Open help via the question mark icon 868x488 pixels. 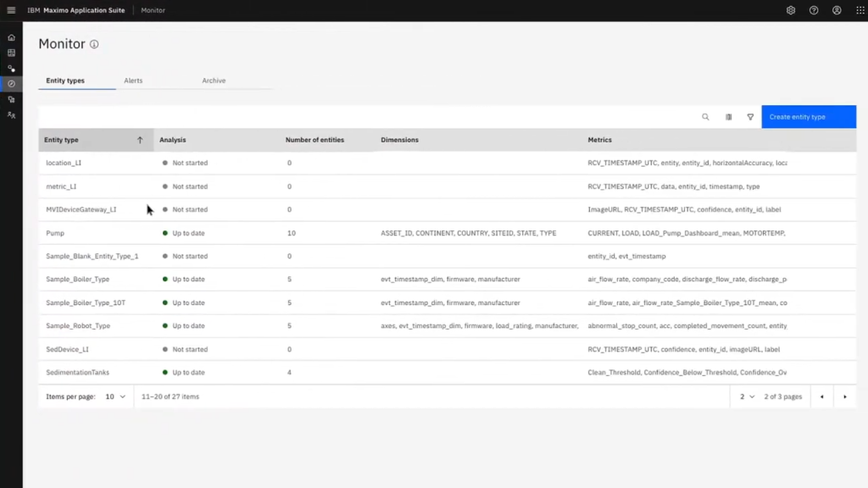(x=813, y=10)
